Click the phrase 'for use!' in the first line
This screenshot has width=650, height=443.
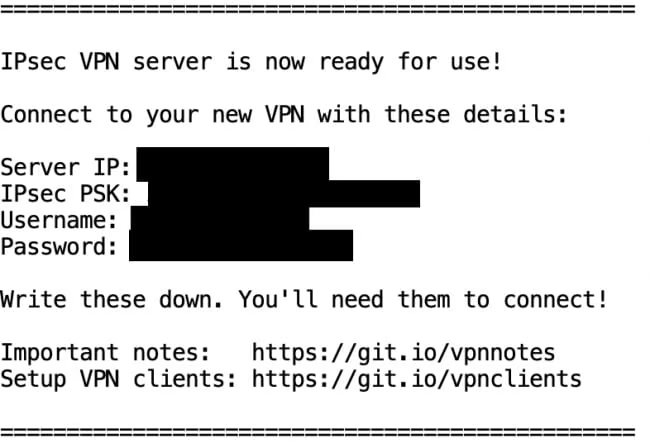click(x=450, y=62)
